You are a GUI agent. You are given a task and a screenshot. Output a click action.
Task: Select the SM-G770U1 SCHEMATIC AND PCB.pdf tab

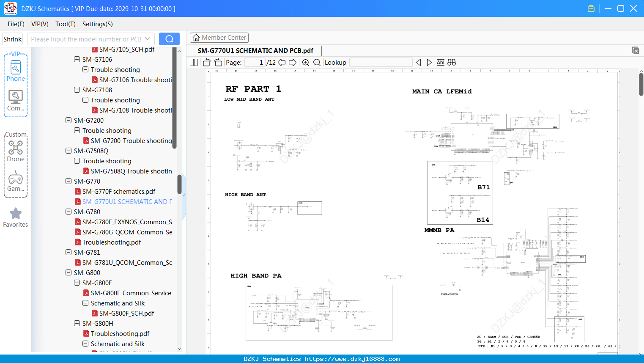255,51
